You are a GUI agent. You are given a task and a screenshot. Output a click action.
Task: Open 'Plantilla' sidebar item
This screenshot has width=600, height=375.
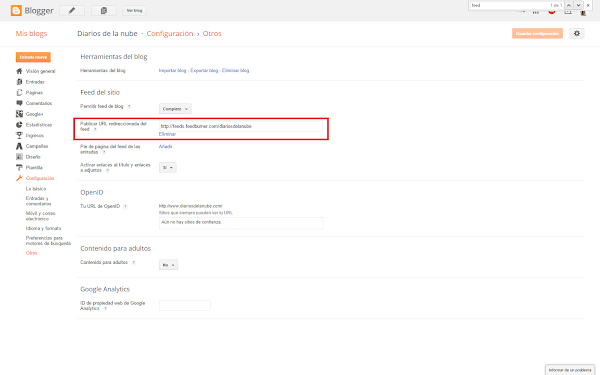point(34,168)
